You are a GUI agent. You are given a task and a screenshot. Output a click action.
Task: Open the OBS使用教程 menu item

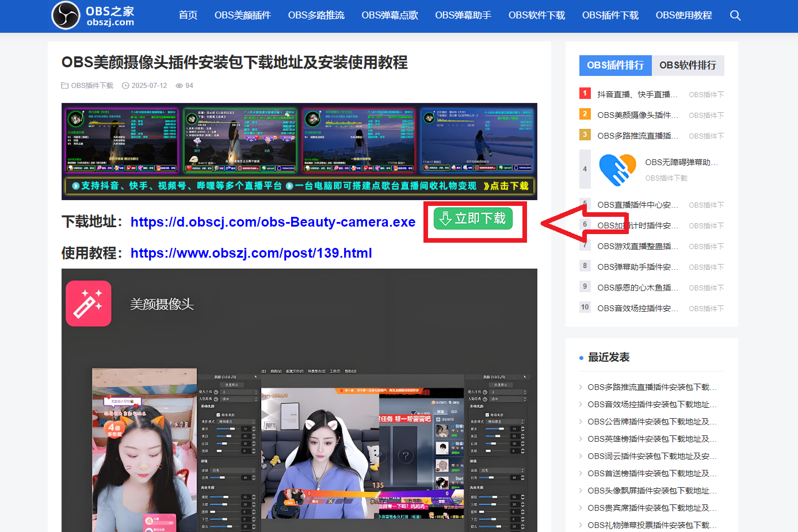pyautogui.click(x=683, y=16)
